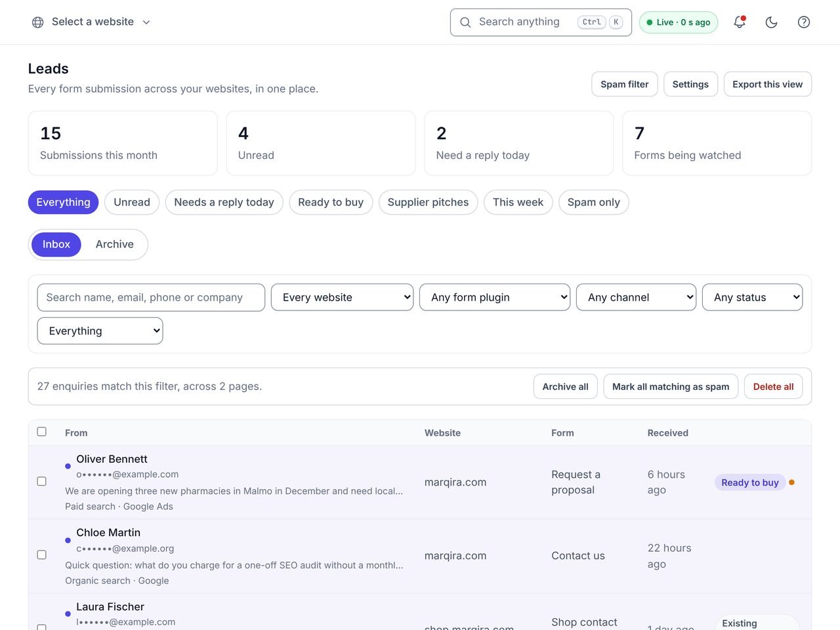Tick the checkbox for Laura Fischer
Screen dimensions: 840x630
pos(42,627)
